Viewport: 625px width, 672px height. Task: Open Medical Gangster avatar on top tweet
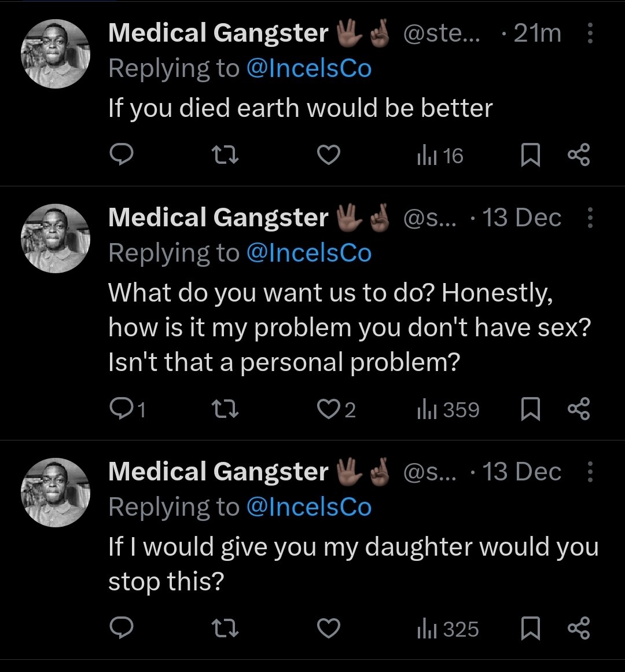(56, 54)
